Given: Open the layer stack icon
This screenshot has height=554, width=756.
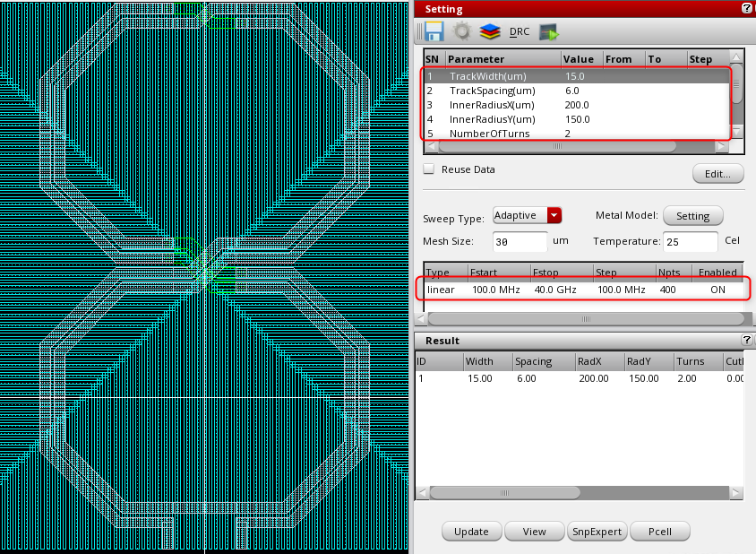Looking at the screenshot, I should coord(488,31).
